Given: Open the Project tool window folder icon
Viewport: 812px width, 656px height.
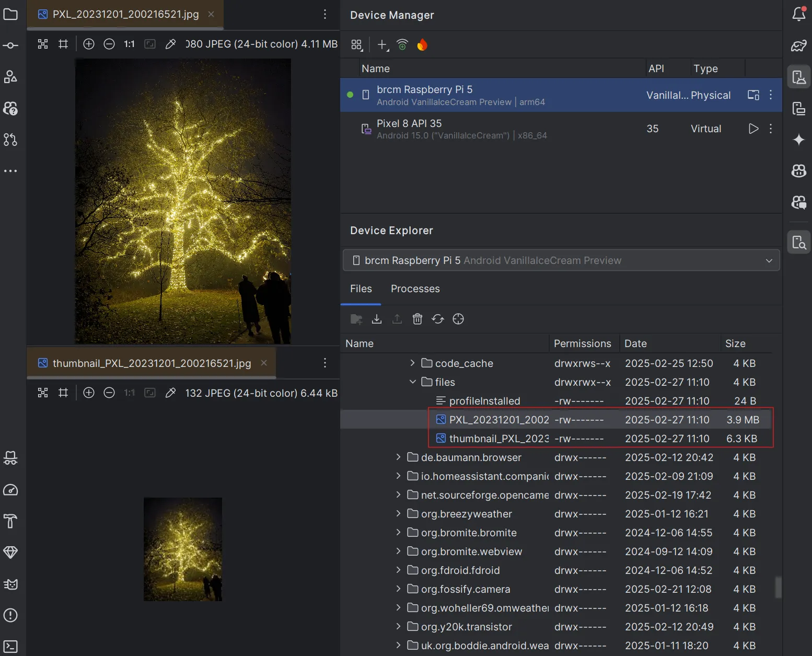Looking at the screenshot, I should point(10,14).
